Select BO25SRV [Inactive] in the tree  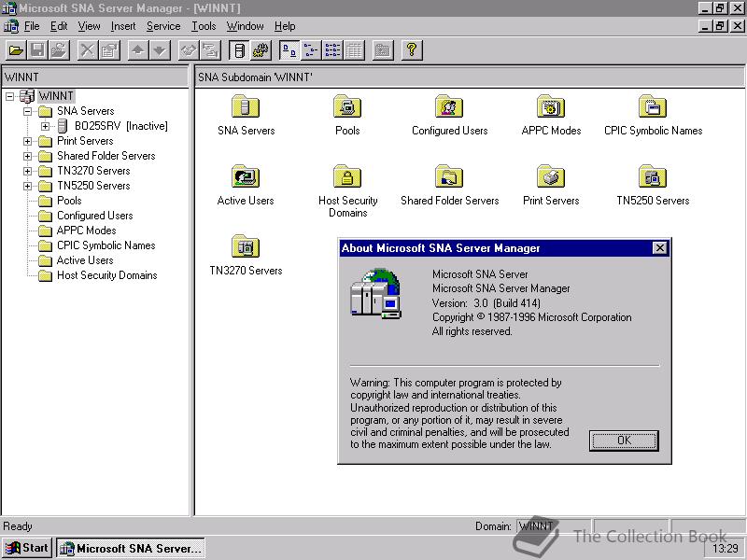tap(121, 126)
